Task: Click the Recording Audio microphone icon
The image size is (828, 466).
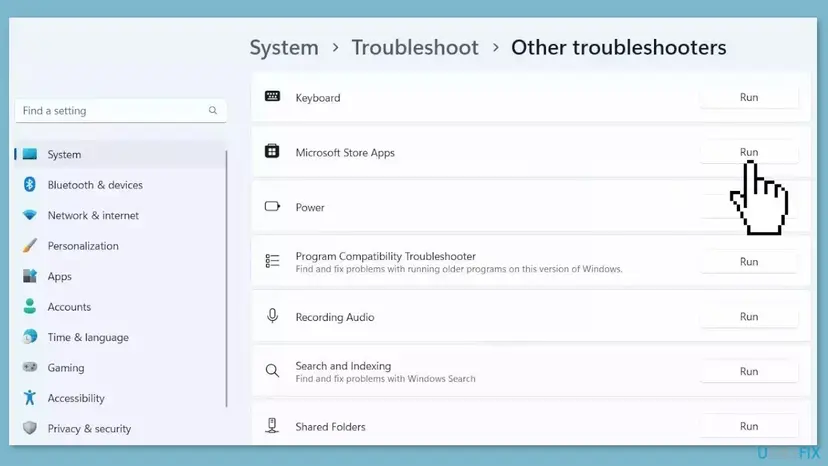Action: 272,316
